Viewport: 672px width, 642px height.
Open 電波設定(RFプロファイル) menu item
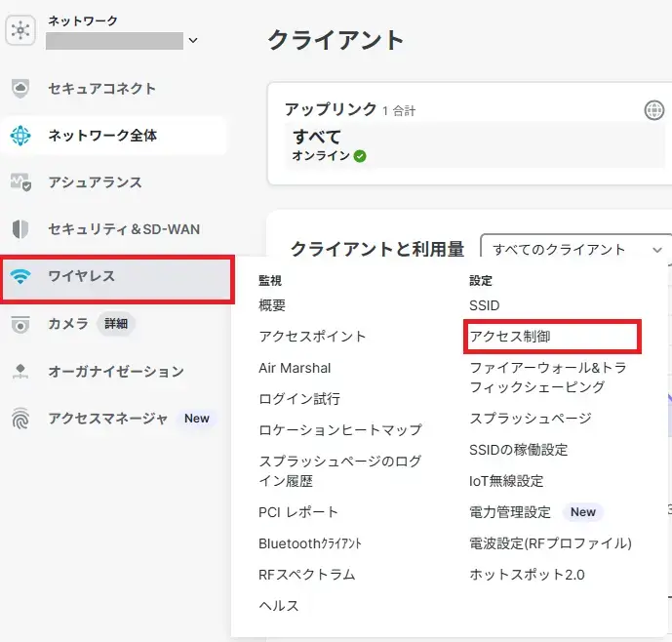coord(550,543)
